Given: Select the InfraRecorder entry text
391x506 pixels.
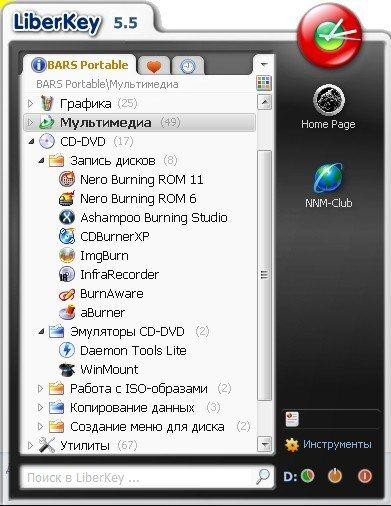Looking at the screenshot, I should [x=119, y=275].
